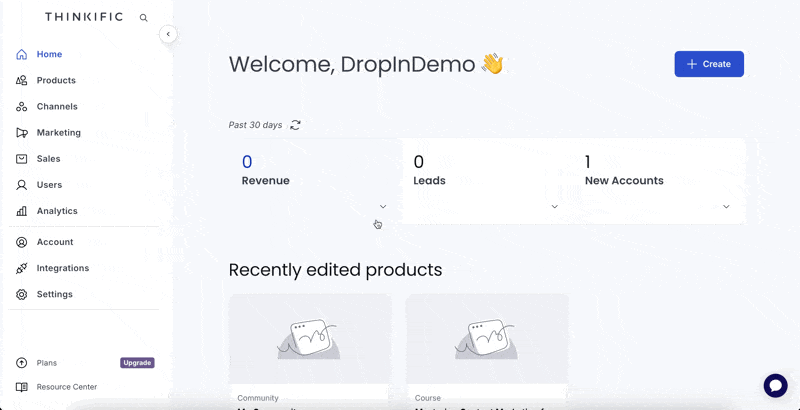Image resolution: width=800 pixels, height=410 pixels.
Task: Click the Resource Center book icon
Action: [21, 387]
